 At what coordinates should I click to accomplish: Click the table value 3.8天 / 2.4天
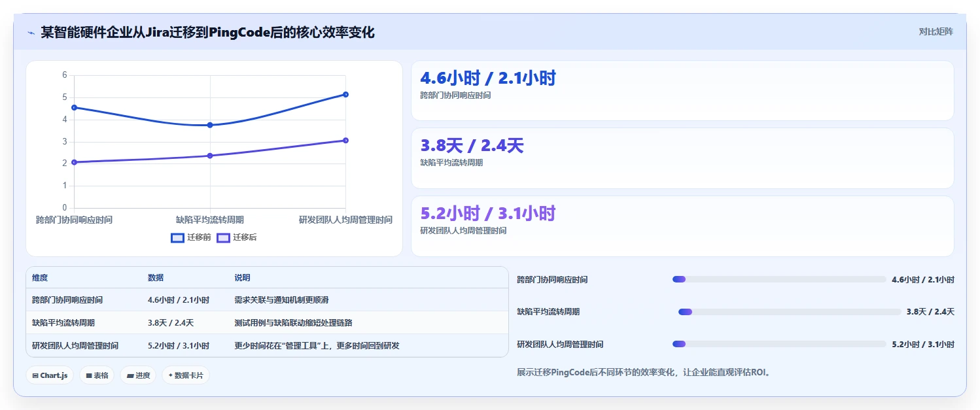[x=171, y=323]
